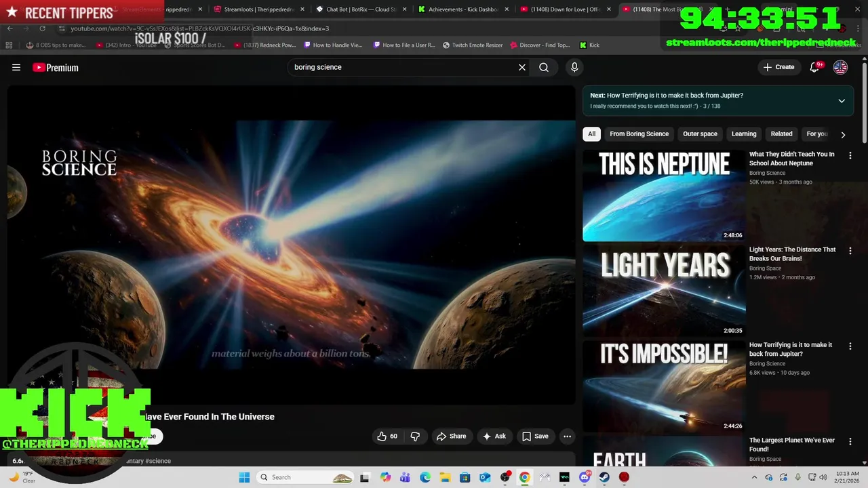Click the LIGHT YEARS thumbnail
The image size is (868, 488).
pyautogui.click(x=664, y=291)
